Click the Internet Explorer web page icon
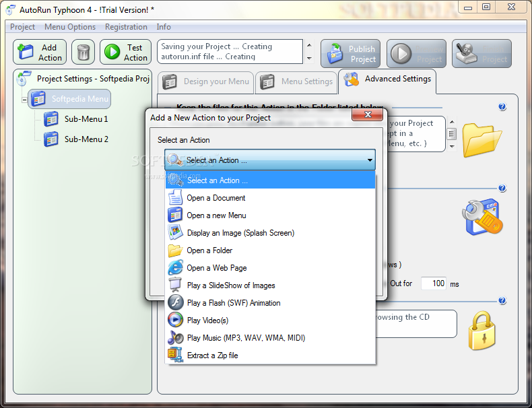 click(x=175, y=268)
